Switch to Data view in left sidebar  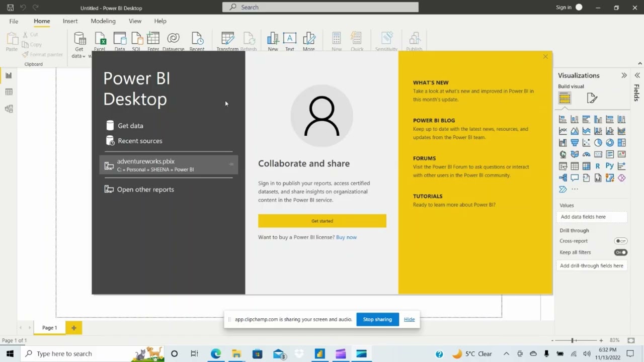[x=9, y=92]
